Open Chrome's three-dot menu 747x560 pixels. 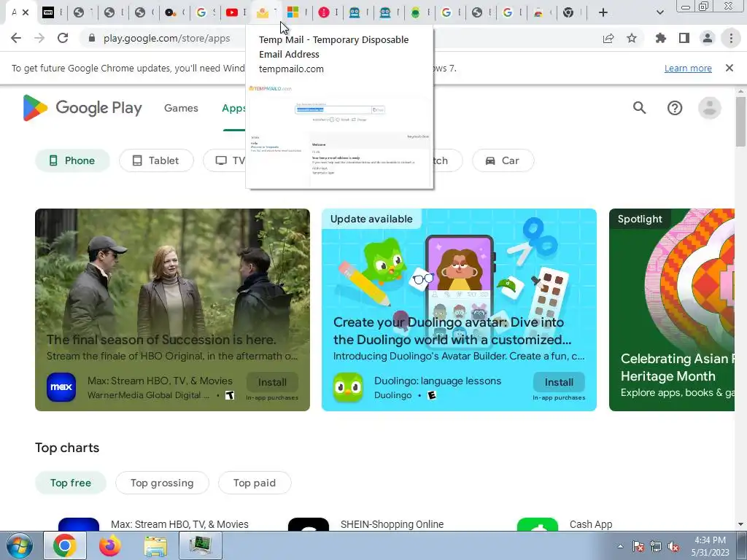(x=731, y=38)
